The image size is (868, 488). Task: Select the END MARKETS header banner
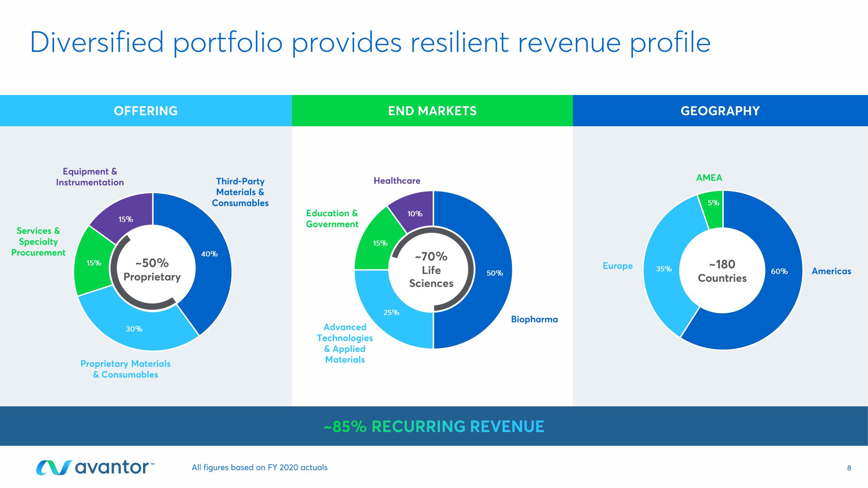432,111
